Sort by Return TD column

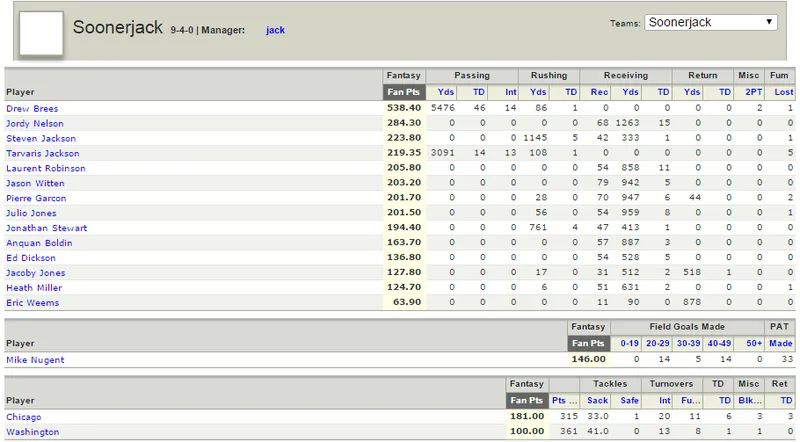725,92
